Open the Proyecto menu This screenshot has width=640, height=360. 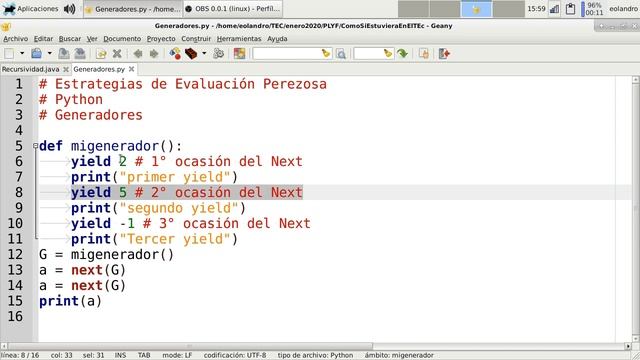pyautogui.click(x=161, y=39)
